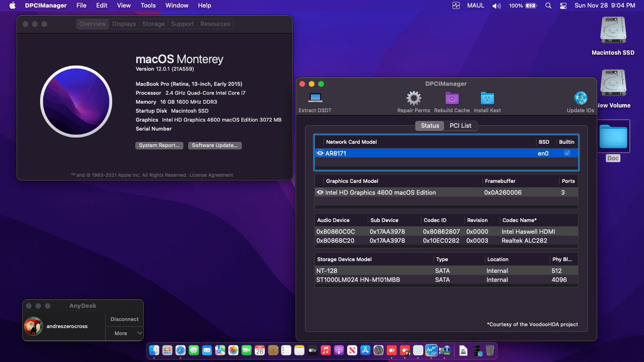
Task: Click the volume icon in menu bar
Action: [496, 6]
